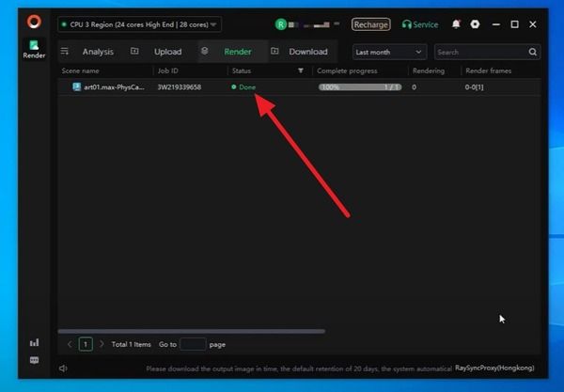Image resolution: width=564 pixels, height=392 pixels.
Task: Click the green R user avatar
Action: 280,24
